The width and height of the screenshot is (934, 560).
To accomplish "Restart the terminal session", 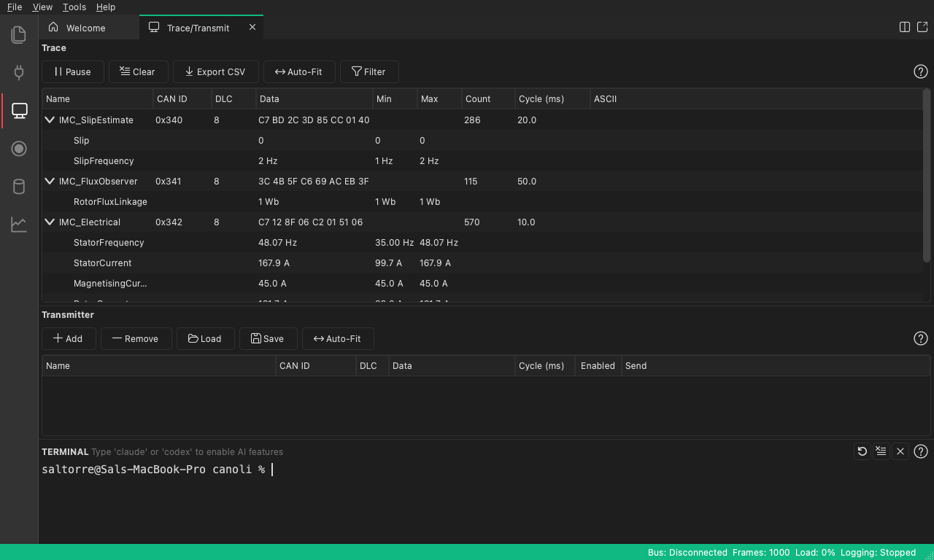I will (x=862, y=451).
